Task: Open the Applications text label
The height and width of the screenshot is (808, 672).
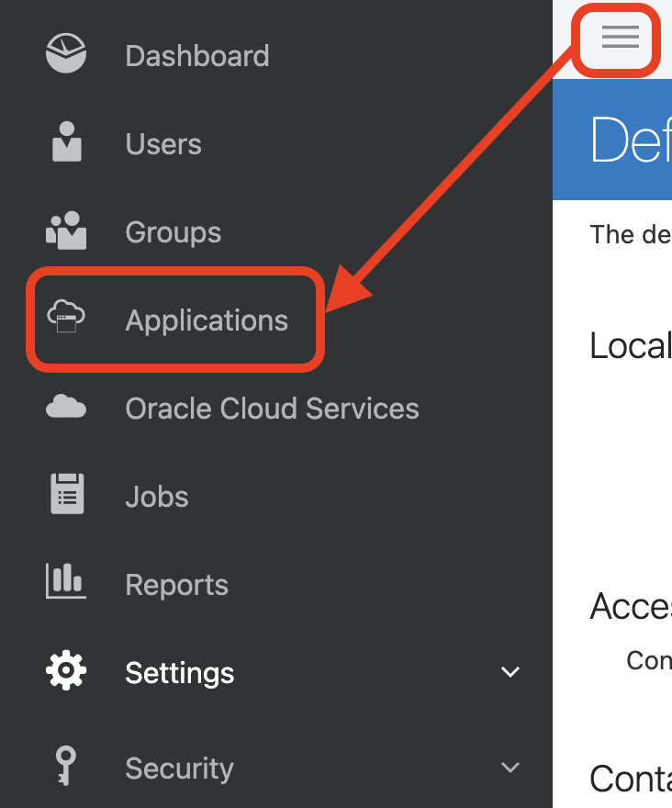Action: pyautogui.click(x=207, y=320)
